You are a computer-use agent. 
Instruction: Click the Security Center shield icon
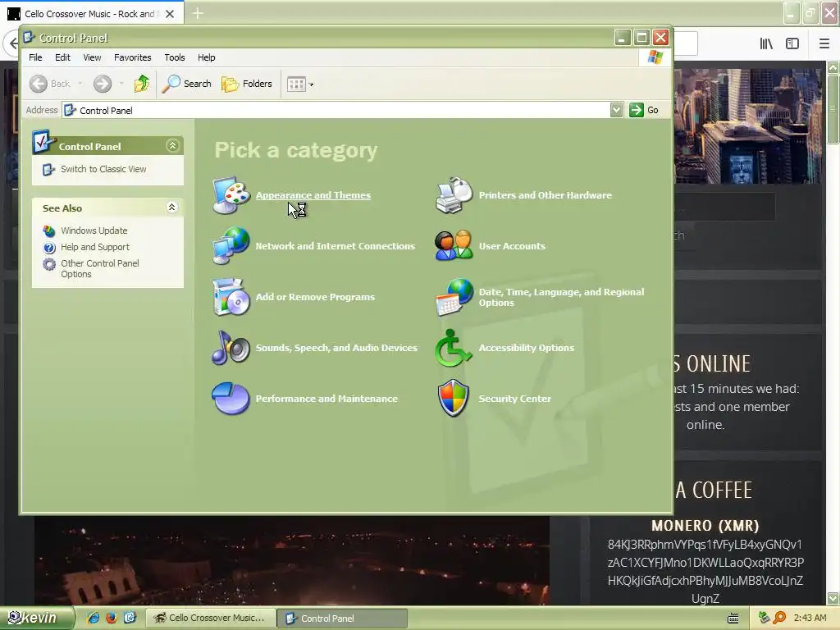pos(454,398)
